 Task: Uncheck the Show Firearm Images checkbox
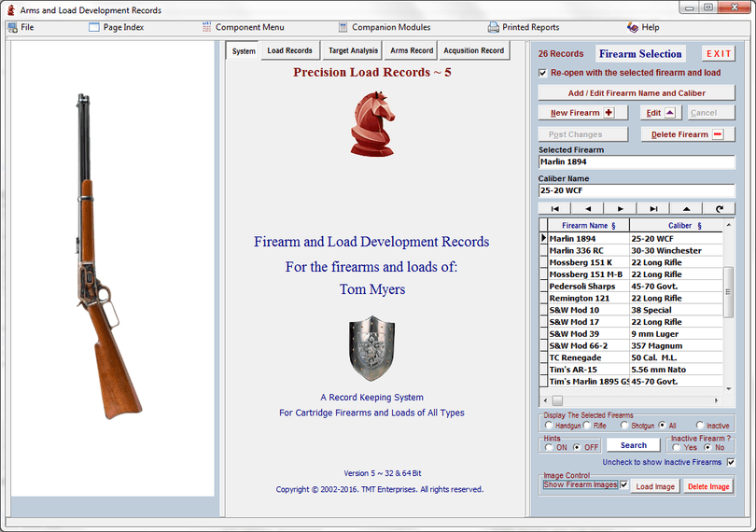pos(623,485)
